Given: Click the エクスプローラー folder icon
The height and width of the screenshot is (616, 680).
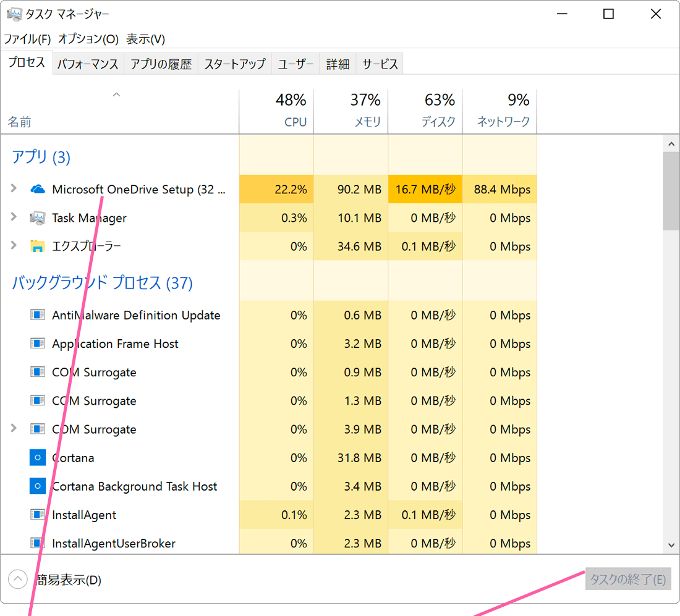Looking at the screenshot, I should [38, 247].
